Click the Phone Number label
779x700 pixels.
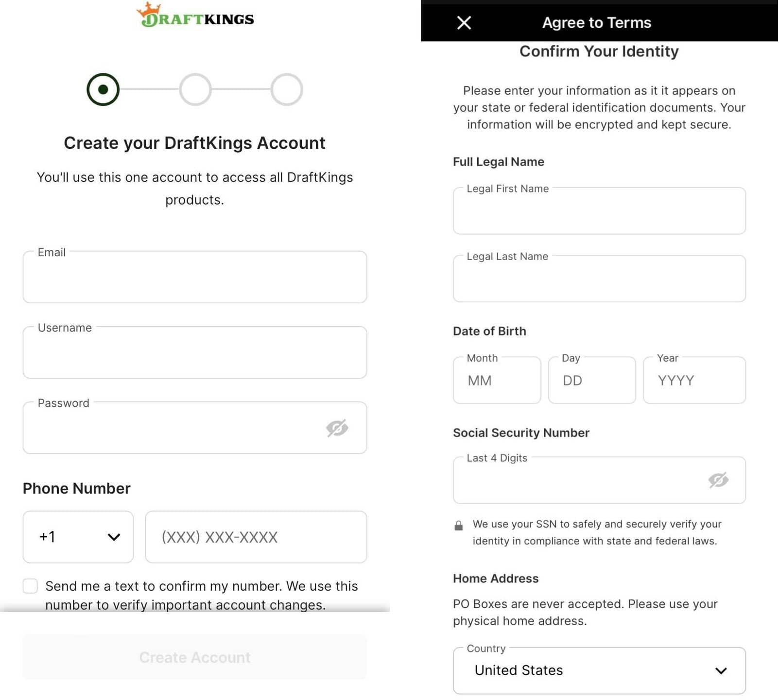(x=77, y=488)
